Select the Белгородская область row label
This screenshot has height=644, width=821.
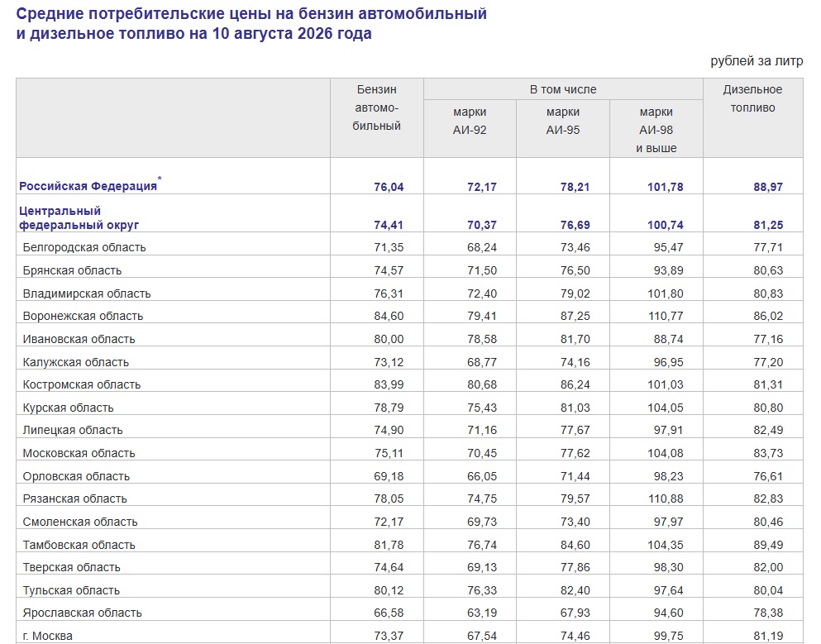[84, 248]
